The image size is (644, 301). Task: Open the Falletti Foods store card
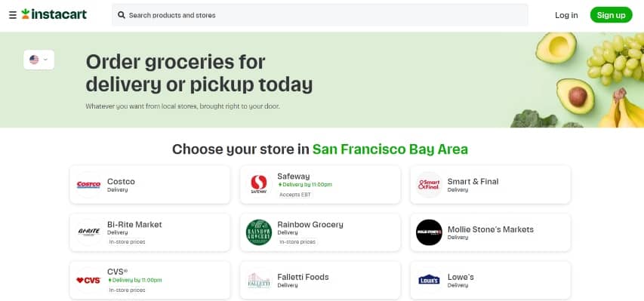coord(320,280)
